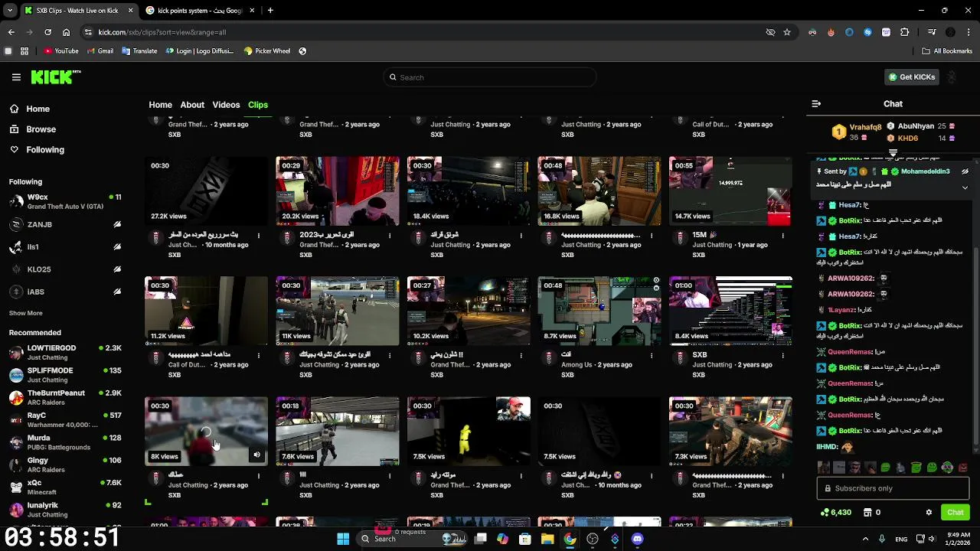Play the 20.2K views clip thumbnail
The height and width of the screenshot is (551, 980).
pyautogui.click(x=338, y=191)
